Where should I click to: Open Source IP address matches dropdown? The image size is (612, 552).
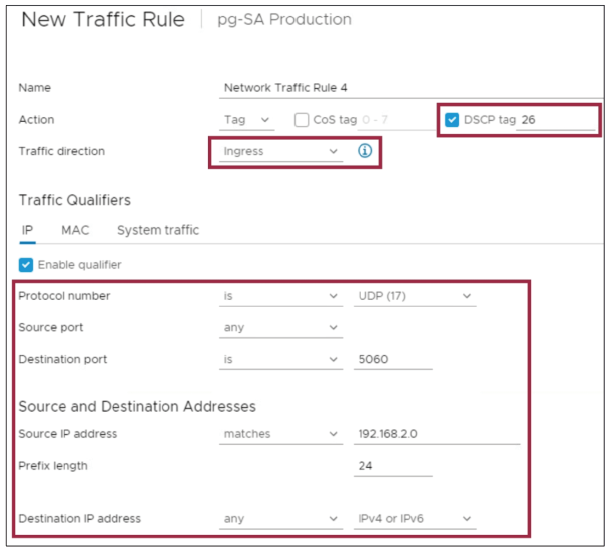pos(281,434)
